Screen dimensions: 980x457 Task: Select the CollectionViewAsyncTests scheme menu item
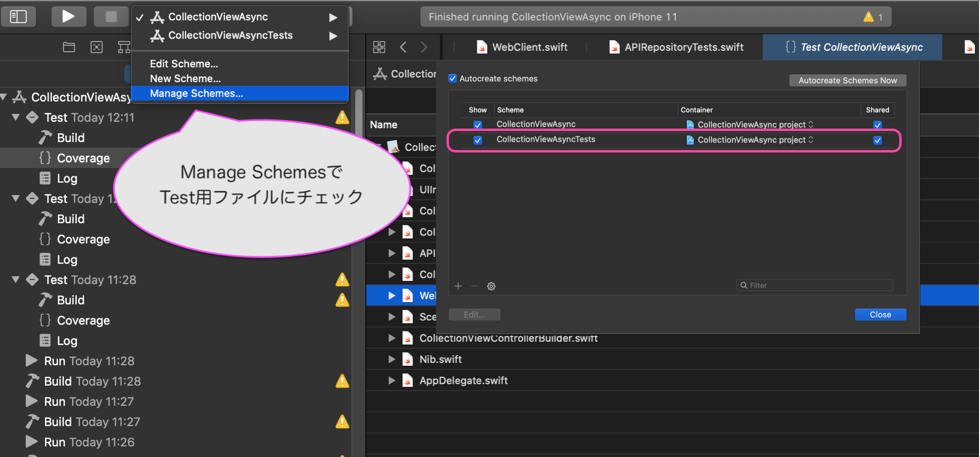tap(240, 35)
